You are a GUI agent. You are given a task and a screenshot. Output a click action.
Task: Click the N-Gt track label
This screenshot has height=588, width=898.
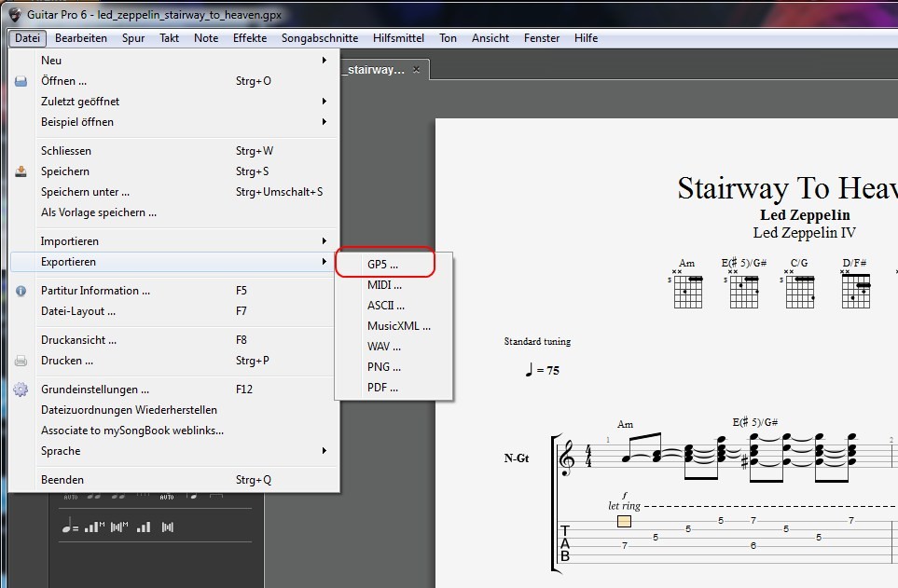tap(517, 458)
